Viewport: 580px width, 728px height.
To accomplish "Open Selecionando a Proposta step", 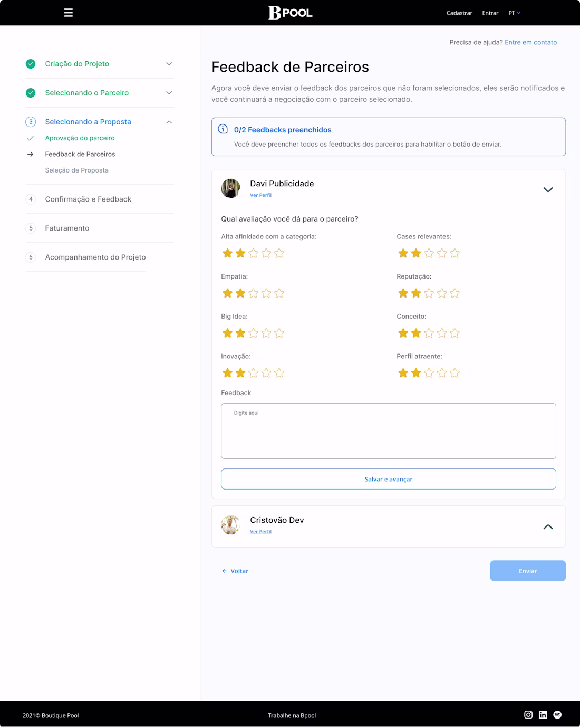I will [x=88, y=122].
